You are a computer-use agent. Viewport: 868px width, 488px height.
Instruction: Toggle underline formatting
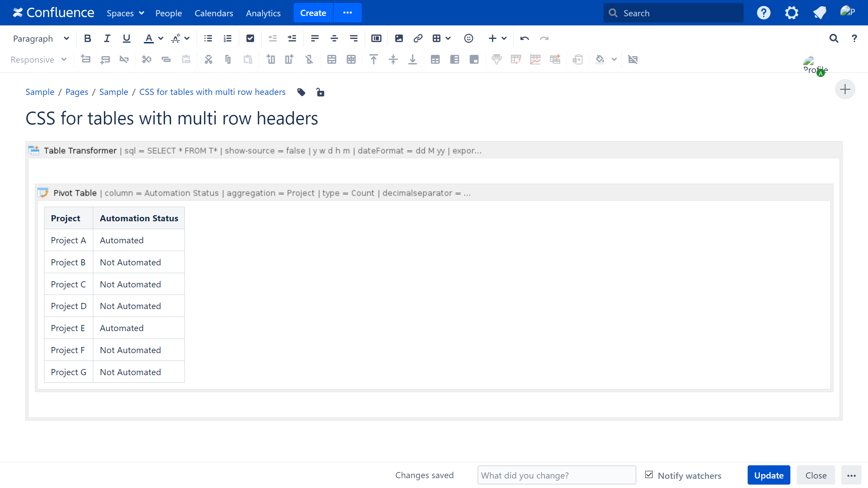(126, 38)
